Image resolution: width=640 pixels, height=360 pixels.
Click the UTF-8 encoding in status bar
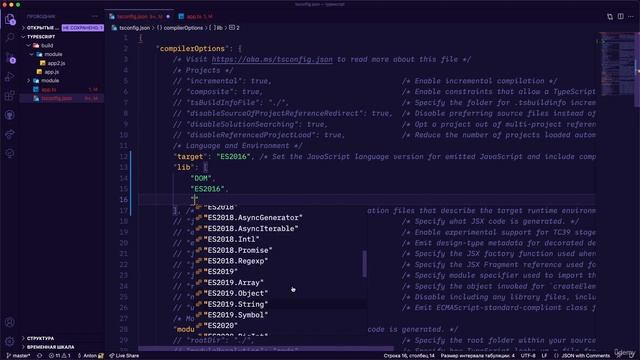(x=528, y=356)
